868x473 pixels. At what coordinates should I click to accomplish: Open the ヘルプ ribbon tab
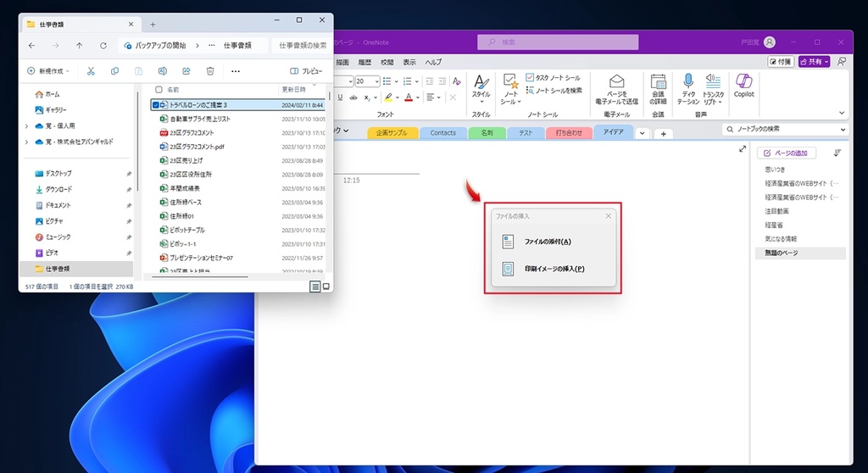(x=433, y=62)
